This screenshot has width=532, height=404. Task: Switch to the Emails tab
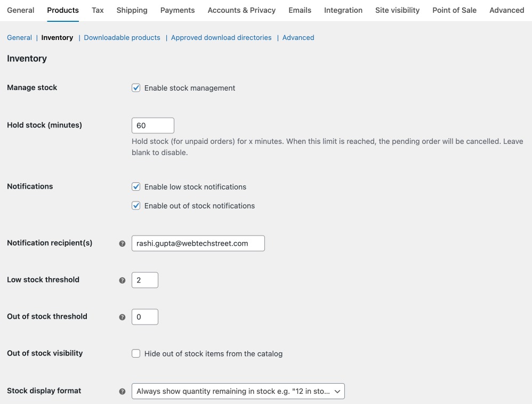(x=300, y=10)
